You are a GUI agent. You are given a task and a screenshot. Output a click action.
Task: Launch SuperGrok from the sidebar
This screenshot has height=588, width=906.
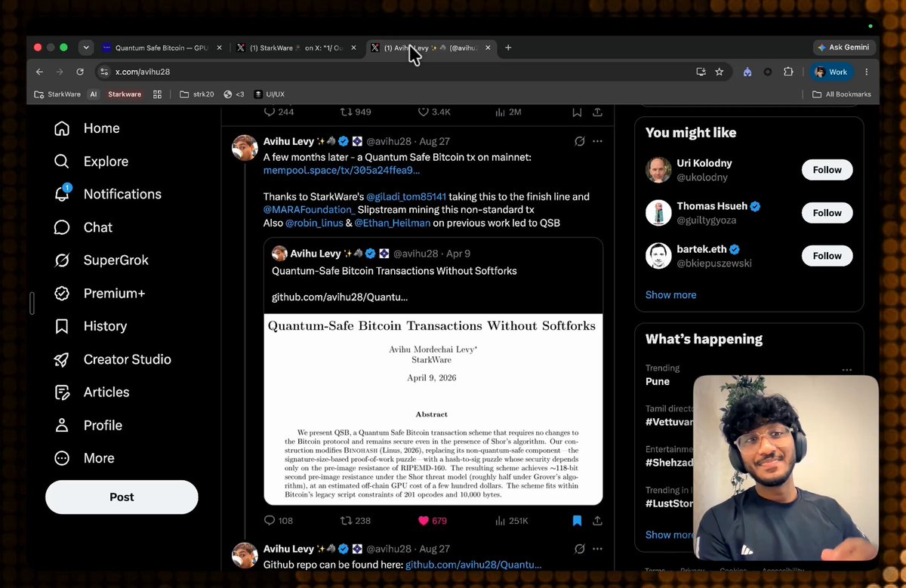(x=101, y=260)
